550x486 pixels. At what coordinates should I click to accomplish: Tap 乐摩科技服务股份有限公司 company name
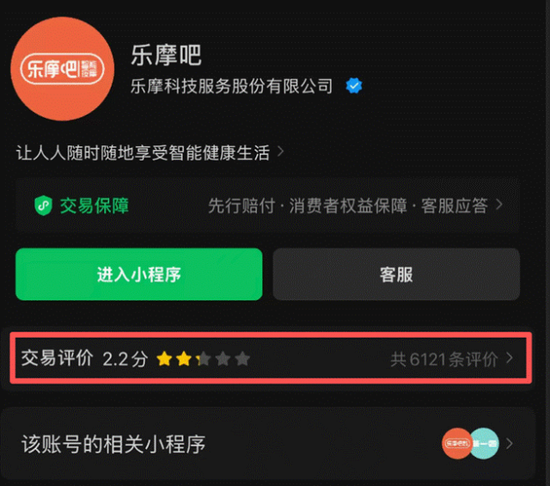[x=232, y=86]
